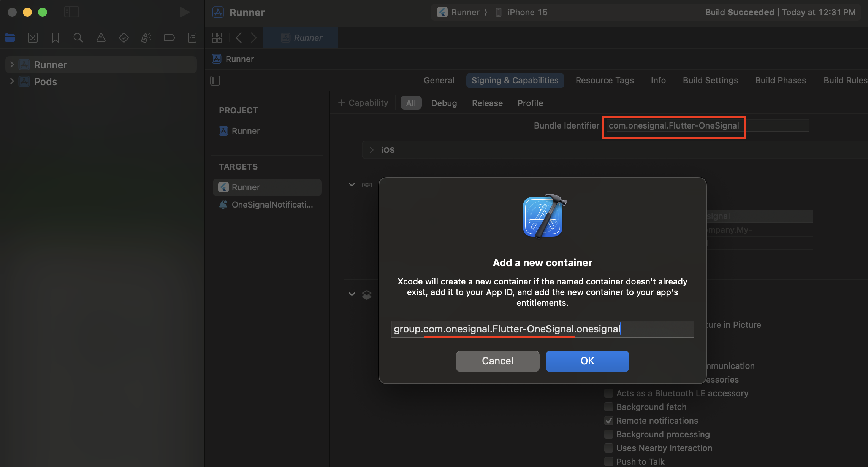Expand the Runner project in navigator

[x=12, y=65]
